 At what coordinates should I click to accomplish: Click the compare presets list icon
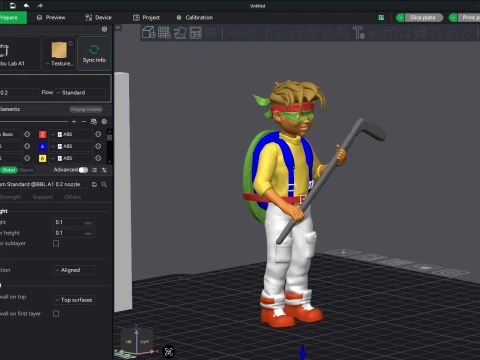pos(95,170)
